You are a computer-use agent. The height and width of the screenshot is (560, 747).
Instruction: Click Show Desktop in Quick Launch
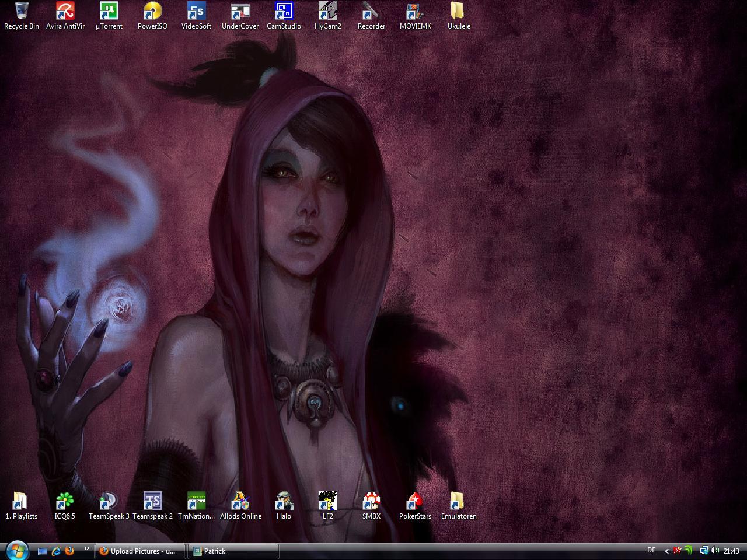[43, 551]
